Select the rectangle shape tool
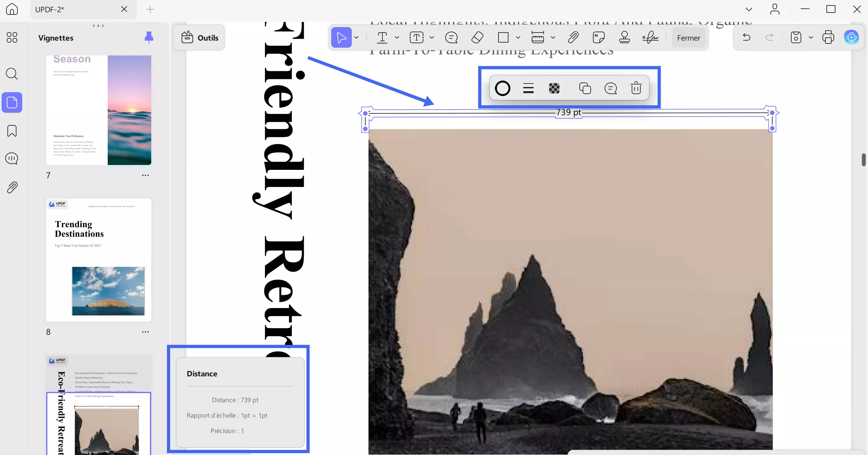 point(503,37)
